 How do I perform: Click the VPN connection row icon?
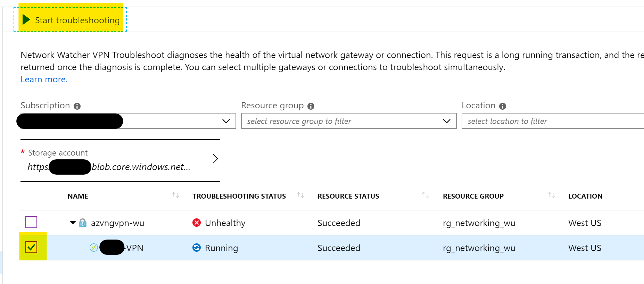tap(93, 248)
